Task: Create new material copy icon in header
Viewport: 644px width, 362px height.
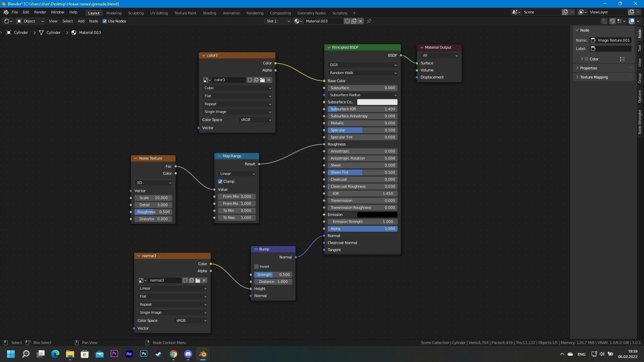Action: pyautogui.click(x=354, y=21)
